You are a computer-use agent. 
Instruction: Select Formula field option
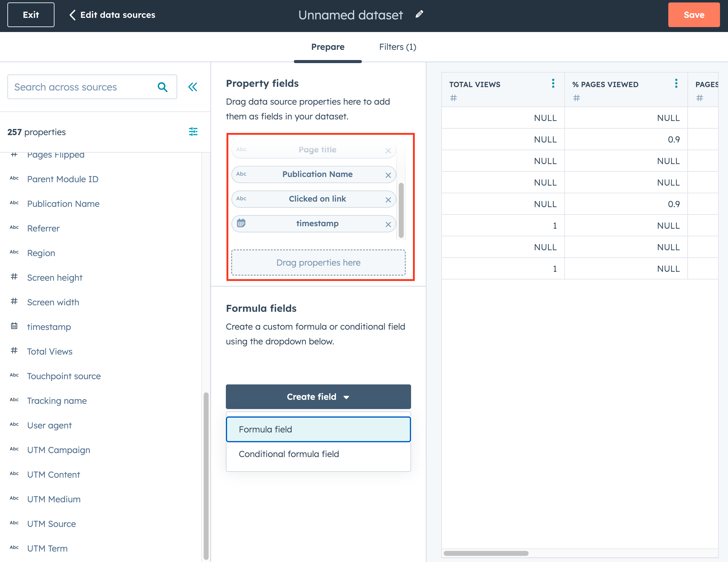318,429
